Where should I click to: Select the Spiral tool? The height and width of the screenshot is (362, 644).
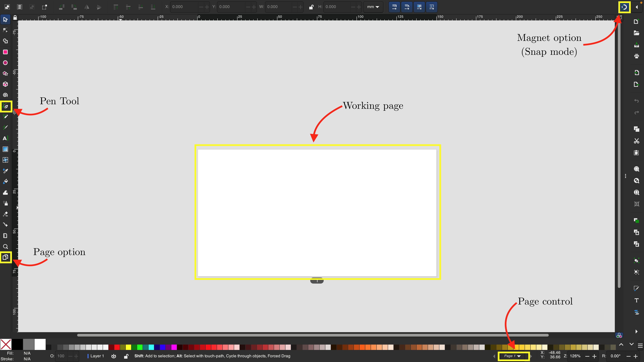pos(5,95)
